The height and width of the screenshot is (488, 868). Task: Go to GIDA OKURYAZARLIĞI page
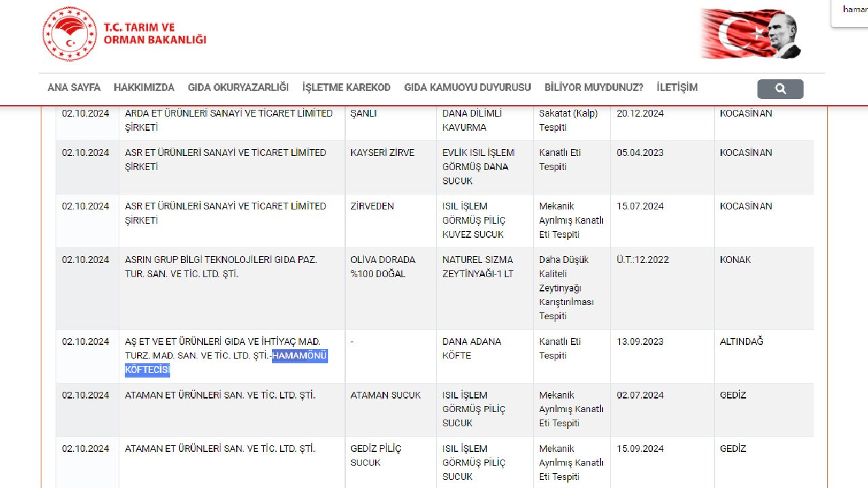pos(238,87)
